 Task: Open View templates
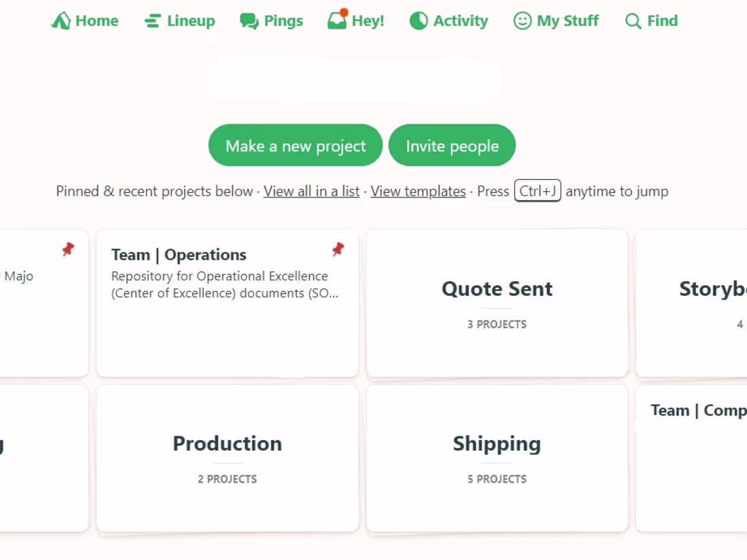tap(418, 191)
